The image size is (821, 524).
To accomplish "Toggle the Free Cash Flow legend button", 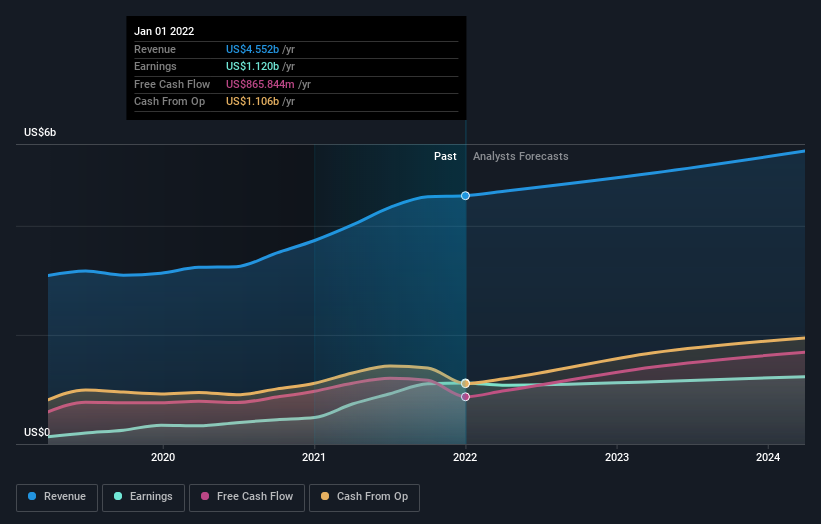I will coord(247,497).
